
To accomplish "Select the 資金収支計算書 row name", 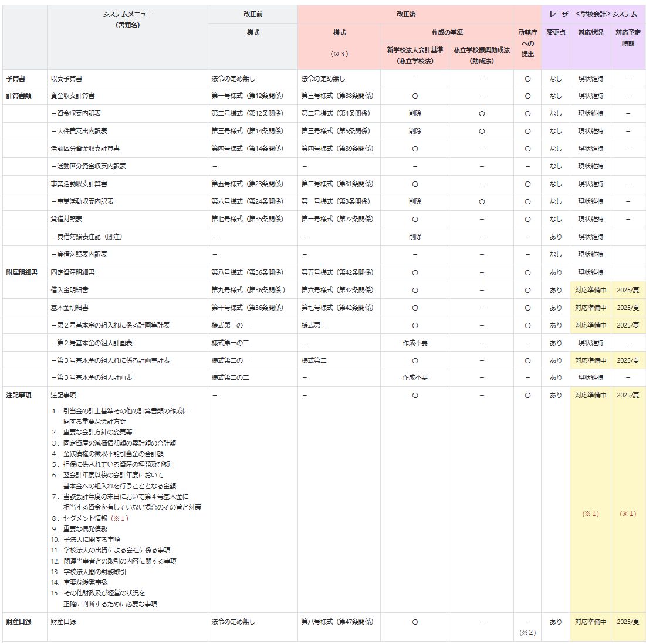I will coord(73,96).
